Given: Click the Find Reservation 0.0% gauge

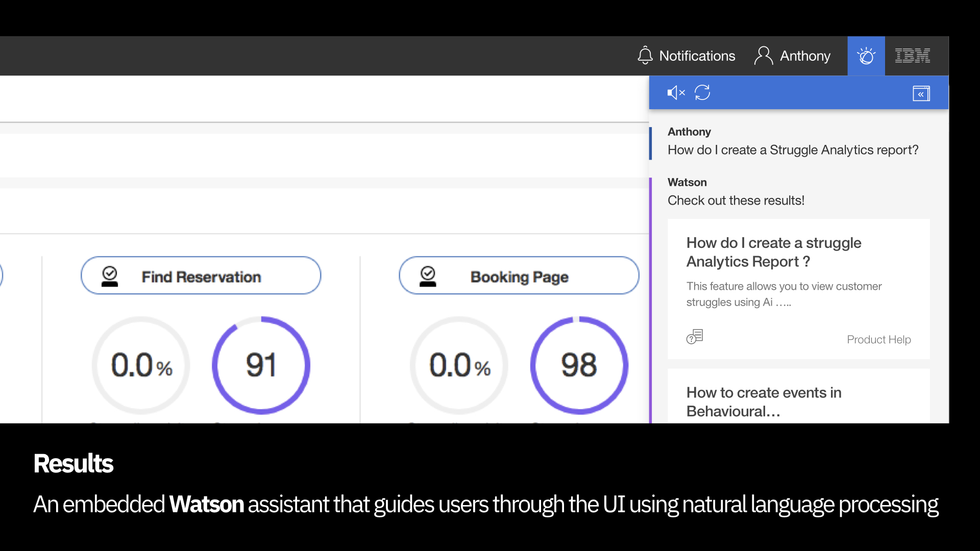Looking at the screenshot, I should pyautogui.click(x=141, y=365).
